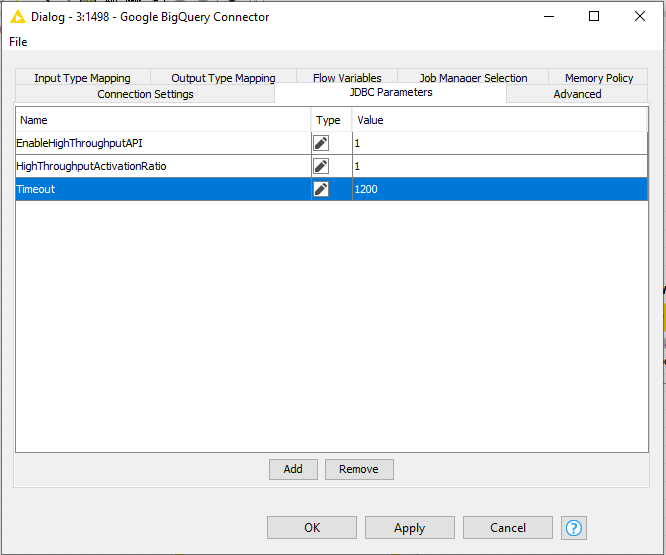666x555 pixels.
Task: Maximize the dialog window
Action: 594,17
